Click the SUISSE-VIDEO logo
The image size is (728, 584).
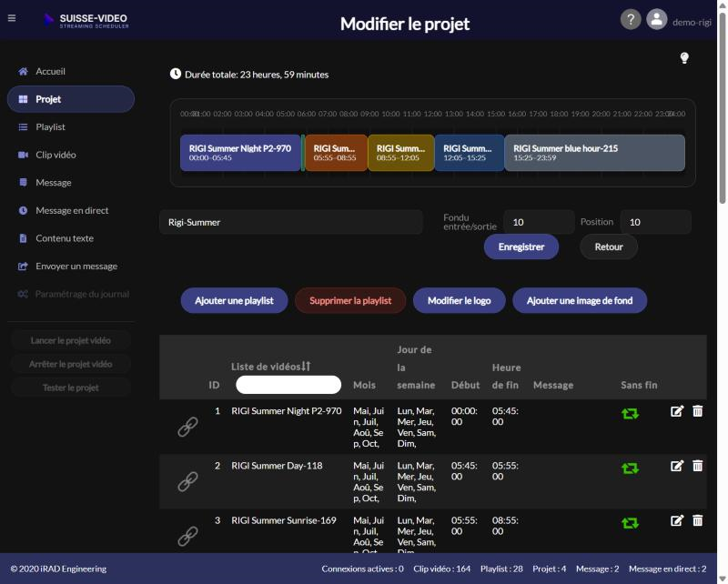point(86,20)
